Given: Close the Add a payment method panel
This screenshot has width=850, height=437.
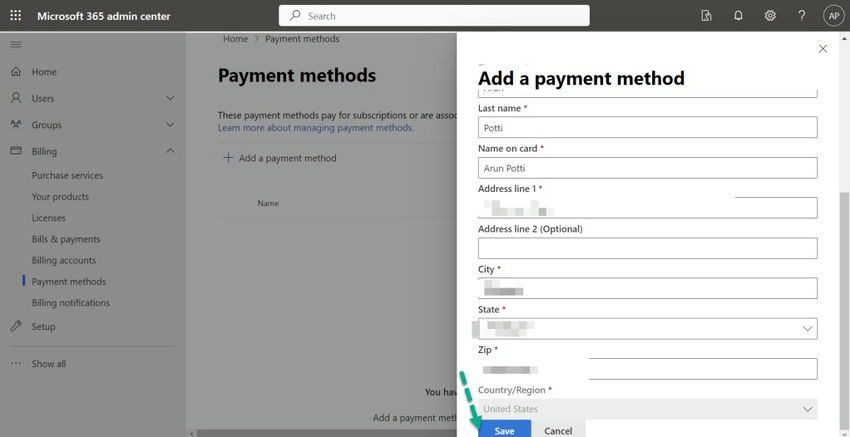Looking at the screenshot, I should click(x=823, y=49).
